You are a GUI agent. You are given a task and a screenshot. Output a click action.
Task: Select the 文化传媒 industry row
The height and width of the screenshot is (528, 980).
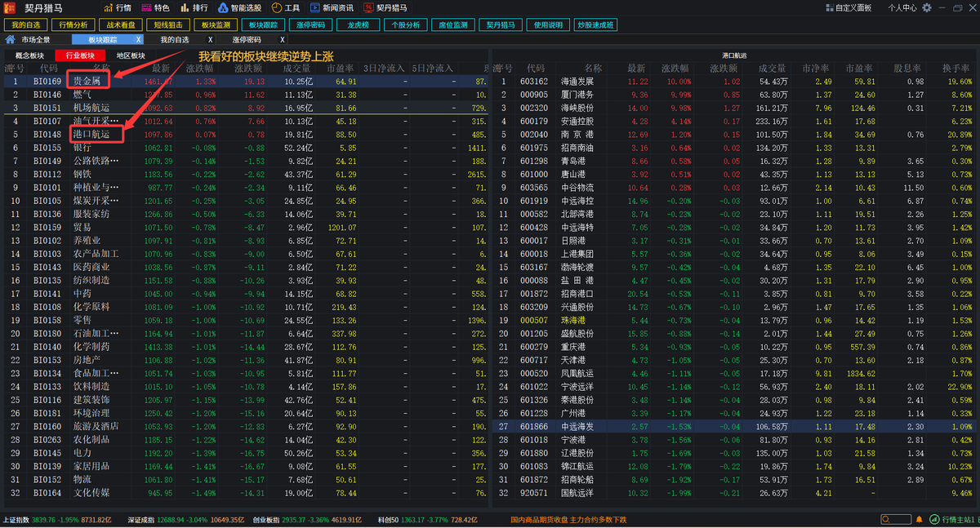[x=245, y=493]
